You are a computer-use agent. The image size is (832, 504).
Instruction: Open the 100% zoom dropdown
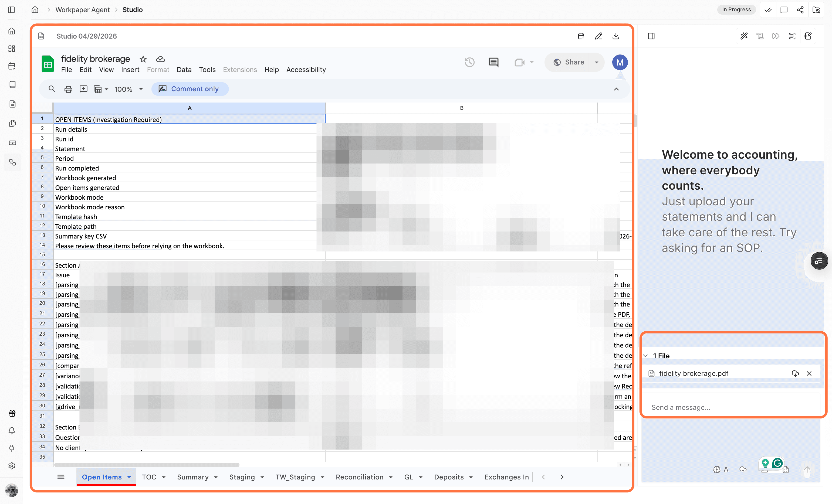pyautogui.click(x=129, y=89)
